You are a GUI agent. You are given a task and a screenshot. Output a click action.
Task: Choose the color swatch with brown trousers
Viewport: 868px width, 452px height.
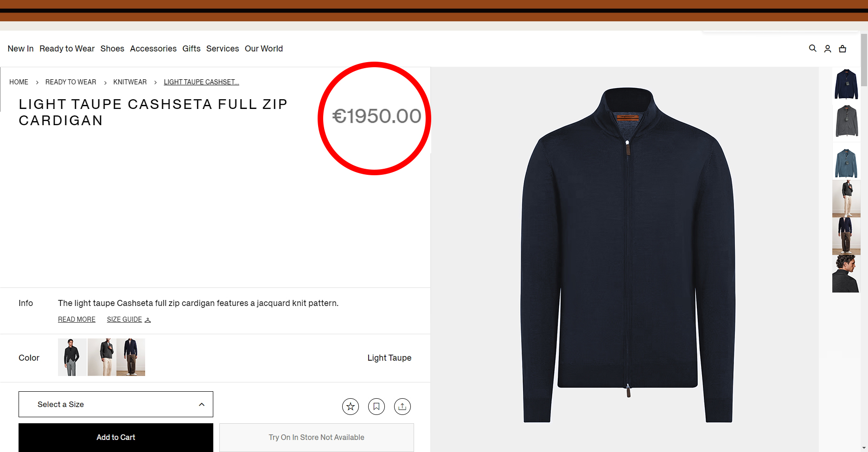(131, 357)
